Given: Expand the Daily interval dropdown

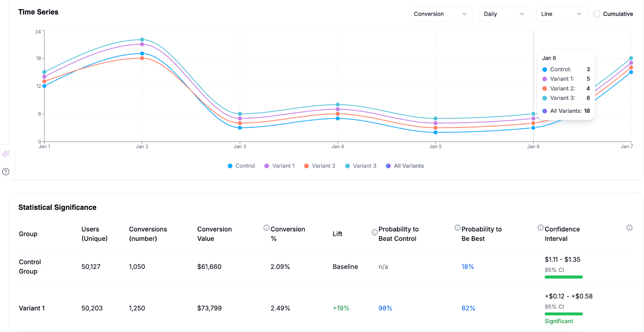Looking at the screenshot, I should 504,14.
